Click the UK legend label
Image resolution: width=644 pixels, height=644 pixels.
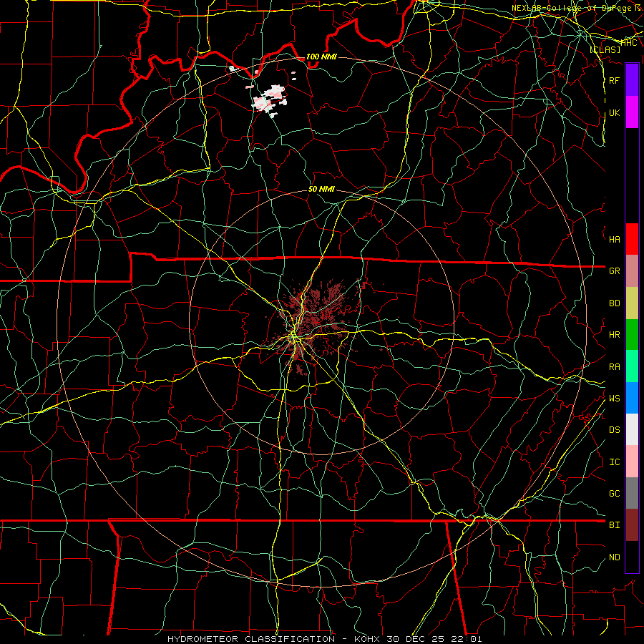tap(614, 112)
